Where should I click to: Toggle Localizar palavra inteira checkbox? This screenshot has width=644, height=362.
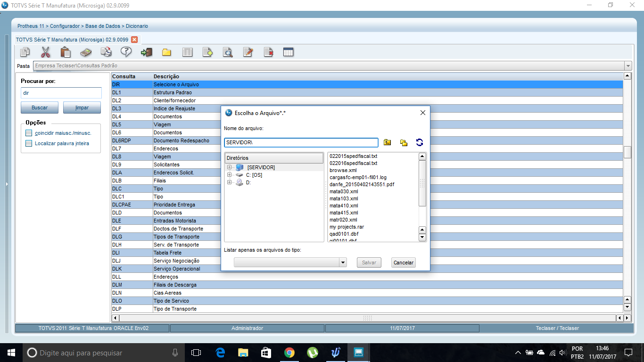coord(29,143)
